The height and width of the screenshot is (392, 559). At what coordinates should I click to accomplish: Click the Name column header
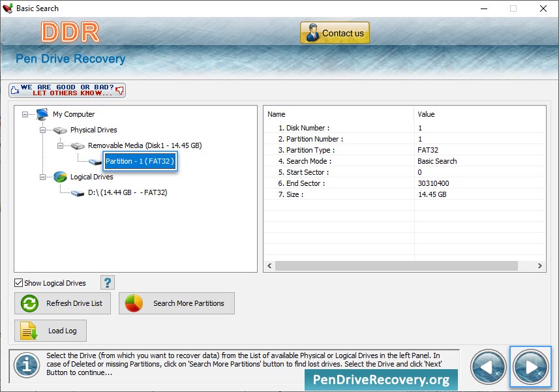coord(339,114)
